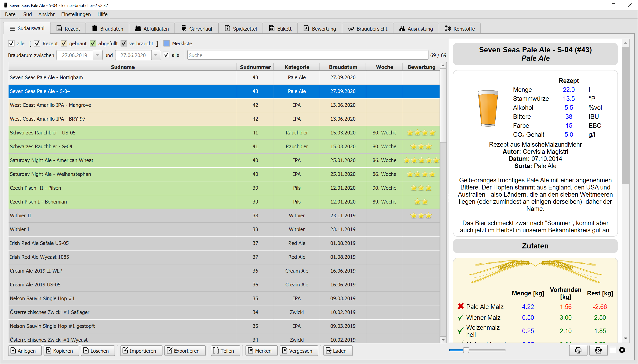Image resolution: width=638 pixels, height=364 pixels.
Task: Click the printer icon button
Action: click(578, 350)
